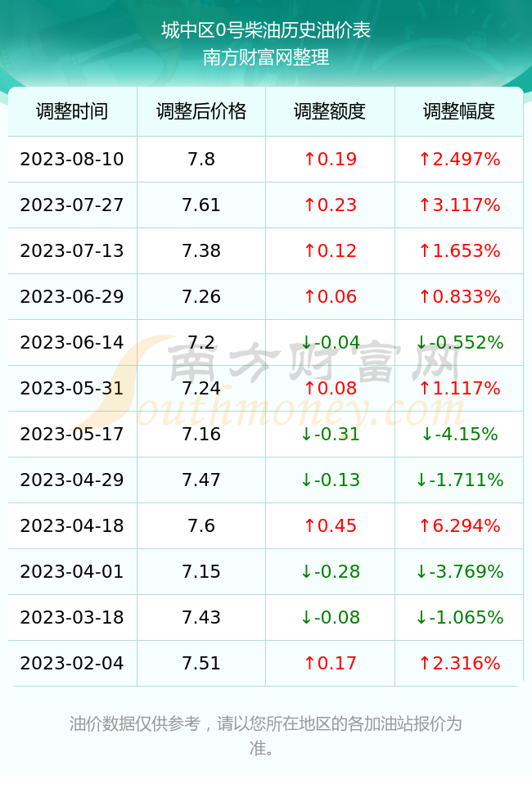Click the title 城中区0号柴油历史油价表
Screen dimensions: 532x802
265,30
